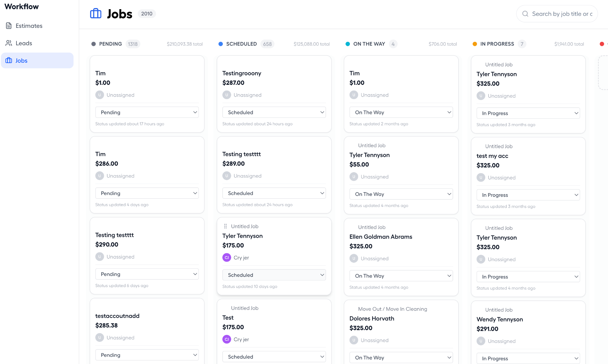Viewport: 608px width, 364px height.
Task: Open Scheduled status dropdown on Testingrooony card
Action: [x=274, y=112]
